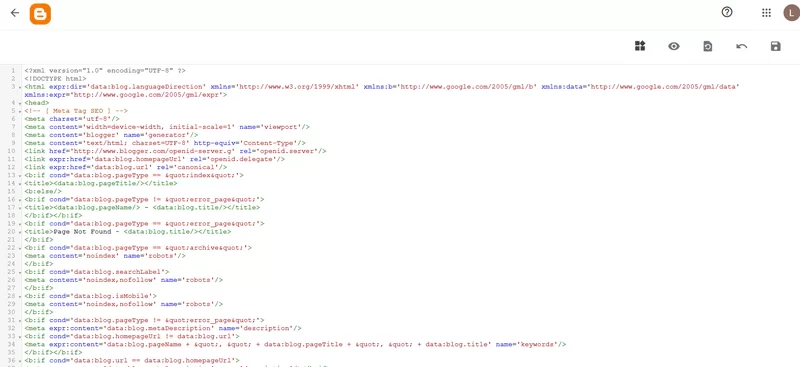Collapse the head tag fold on line 4

[19, 103]
